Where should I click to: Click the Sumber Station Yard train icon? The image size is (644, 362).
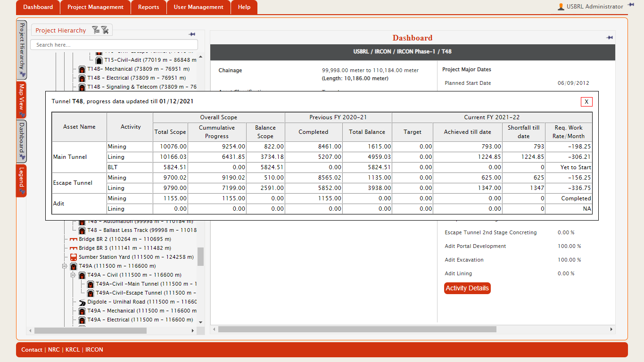pyautogui.click(x=74, y=257)
